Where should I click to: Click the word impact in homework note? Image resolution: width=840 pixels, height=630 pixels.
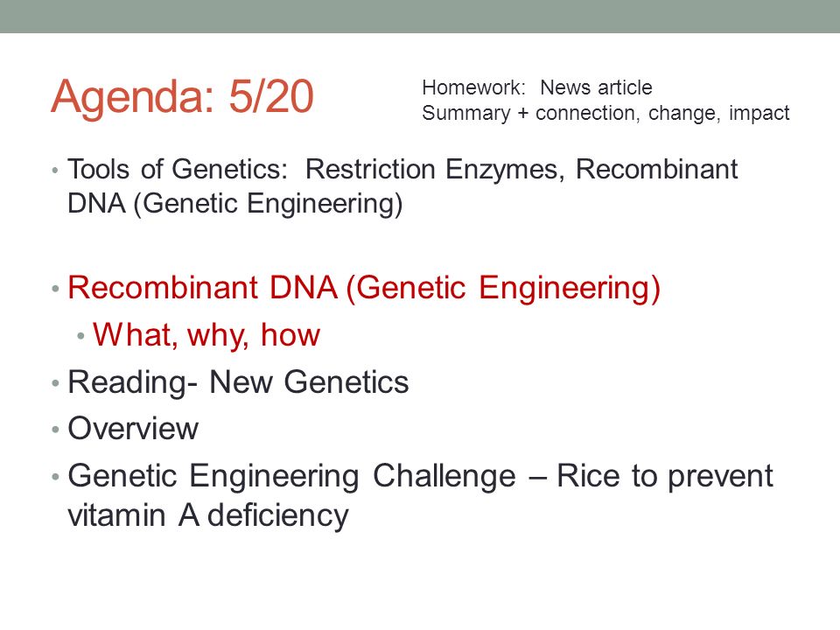tap(759, 113)
